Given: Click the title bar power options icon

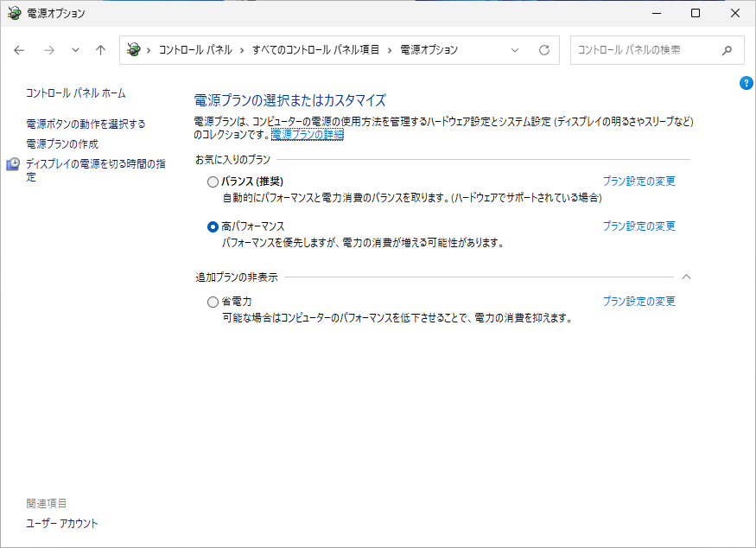Looking at the screenshot, I should (14, 14).
